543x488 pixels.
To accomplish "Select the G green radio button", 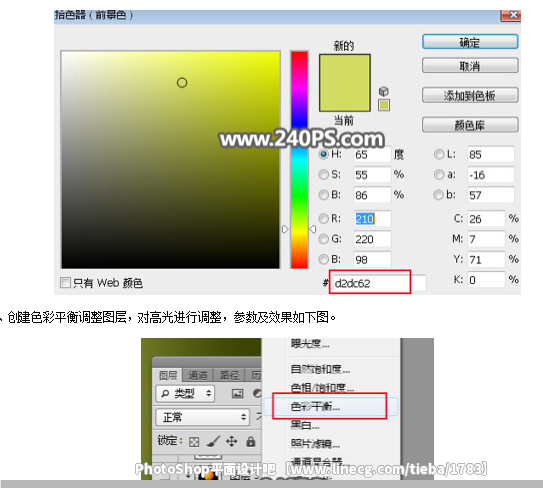I will pyautogui.click(x=323, y=239).
